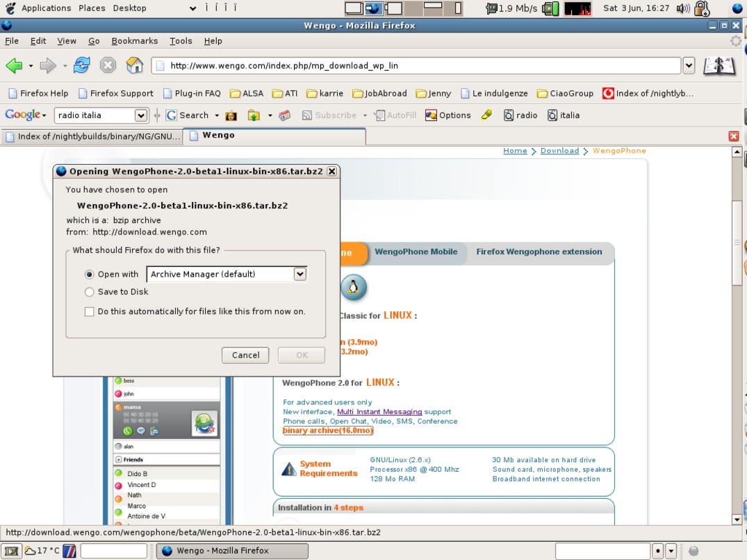
Task: Follow the Home breadcrumb link
Action: [x=515, y=151]
